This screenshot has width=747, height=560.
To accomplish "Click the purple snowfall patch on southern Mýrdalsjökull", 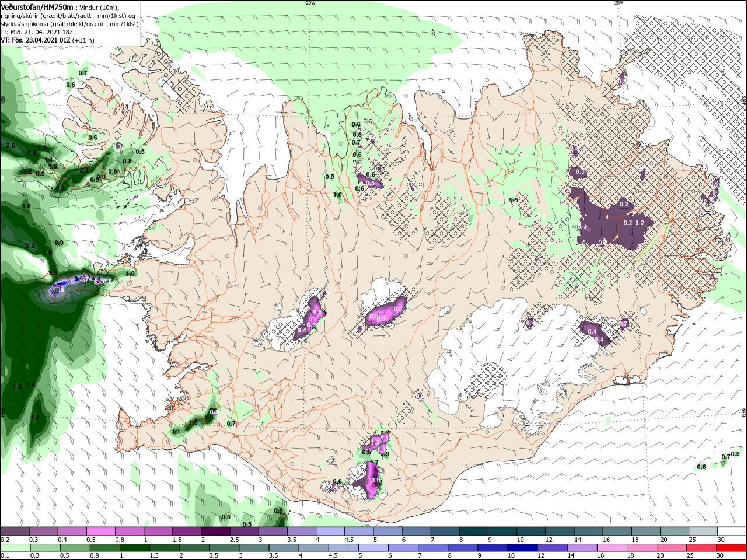I will click(x=371, y=480).
